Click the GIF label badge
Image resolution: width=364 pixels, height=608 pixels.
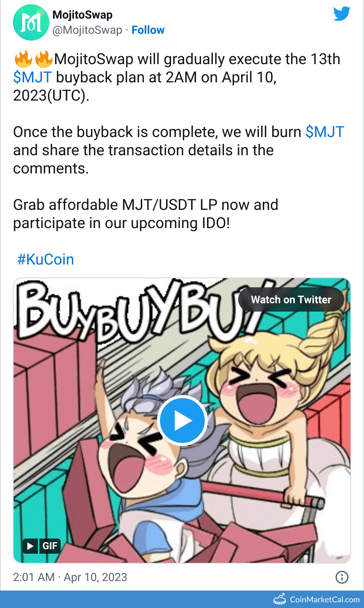point(50,546)
